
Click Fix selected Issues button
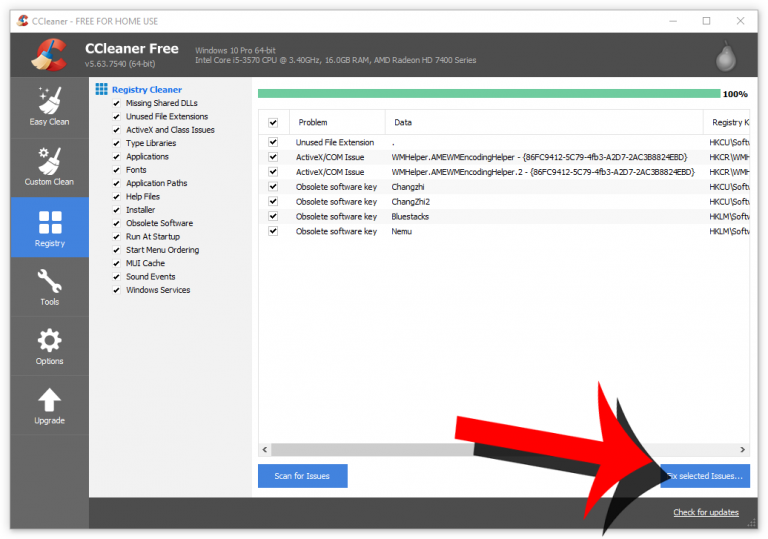(705, 476)
